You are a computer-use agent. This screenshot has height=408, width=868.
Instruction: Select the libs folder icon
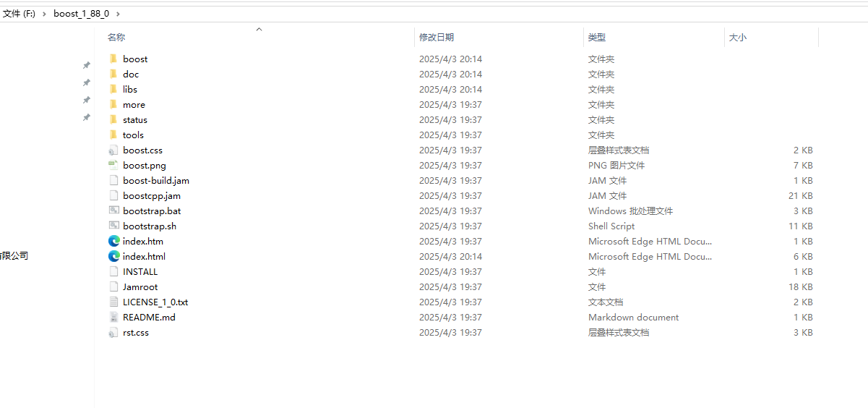pos(113,89)
